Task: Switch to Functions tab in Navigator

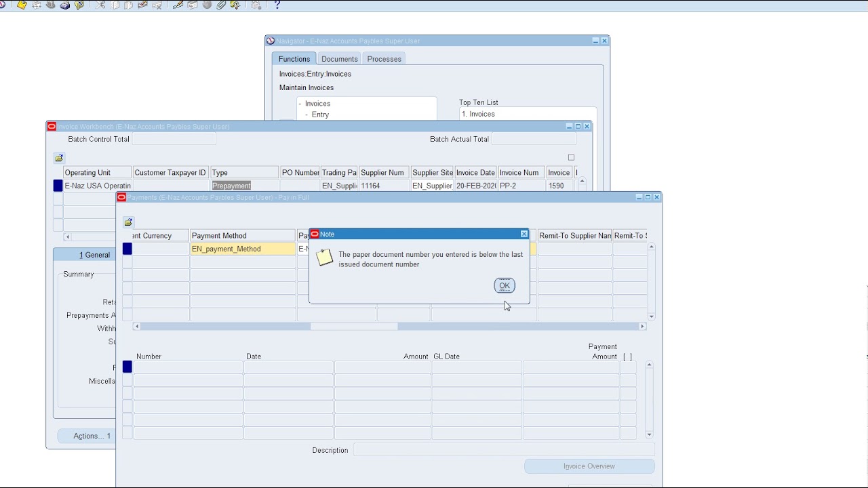Action: 294,59
